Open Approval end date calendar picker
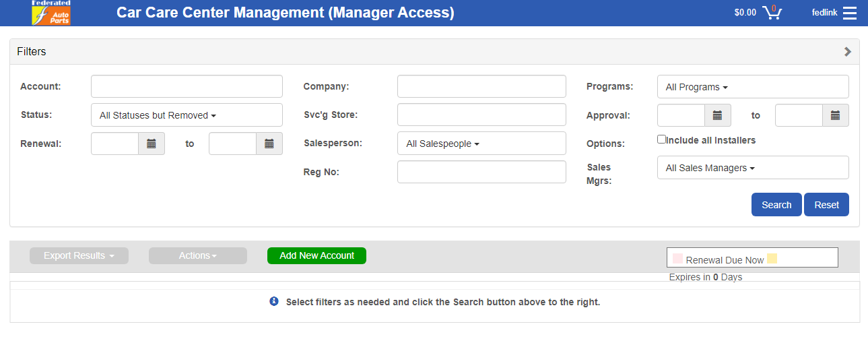 click(835, 115)
